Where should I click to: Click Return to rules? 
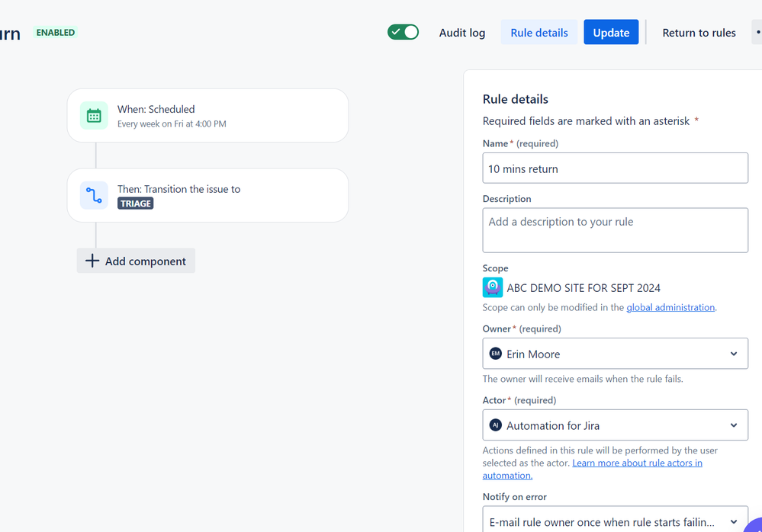pyautogui.click(x=699, y=33)
